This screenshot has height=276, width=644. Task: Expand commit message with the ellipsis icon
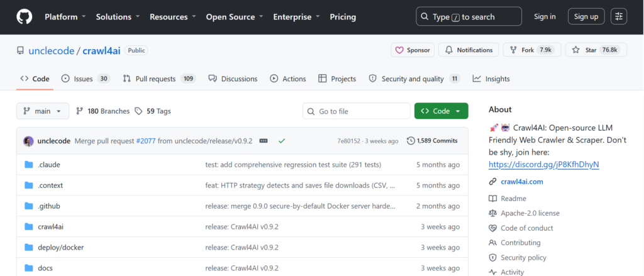[264, 141]
